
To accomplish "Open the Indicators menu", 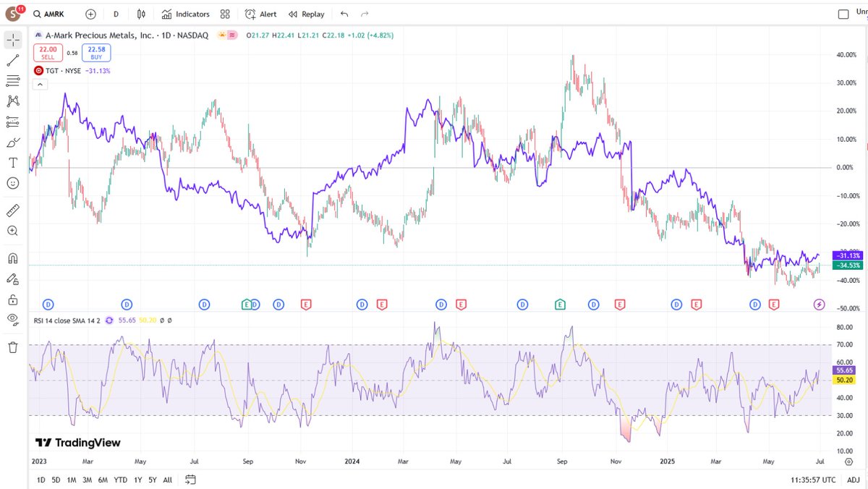I will point(185,14).
